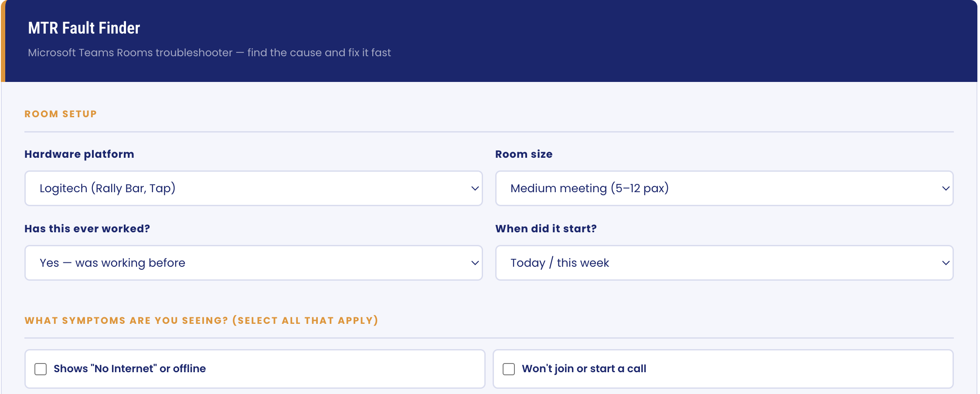Click the Hardware platform dropdown chevron arrow
The height and width of the screenshot is (394, 980).
coord(475,189)
